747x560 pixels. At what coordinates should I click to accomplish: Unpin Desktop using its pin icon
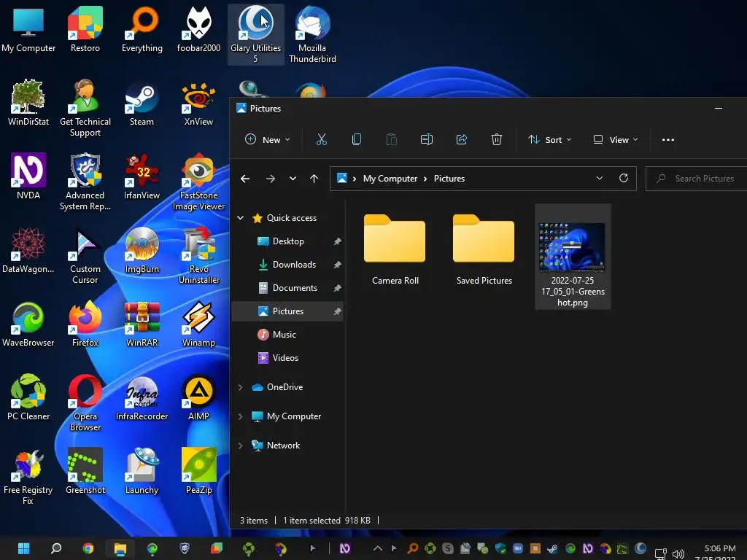click(337, 241)
